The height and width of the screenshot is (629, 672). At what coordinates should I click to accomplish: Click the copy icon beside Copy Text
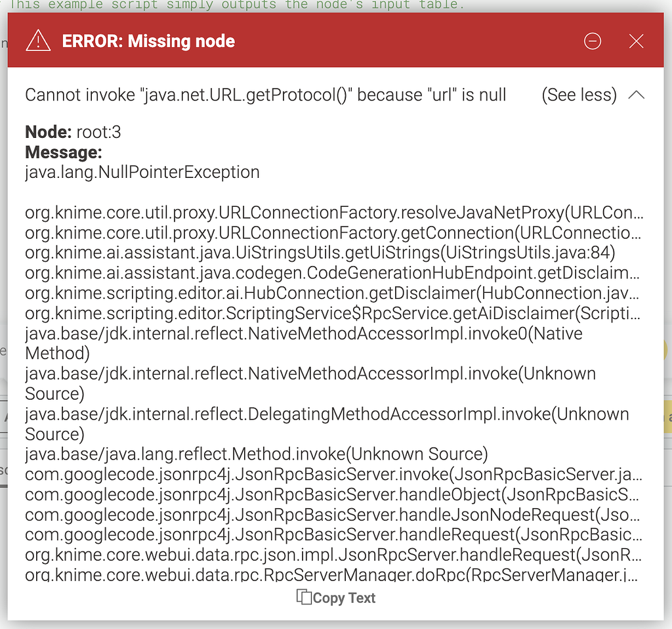pyautogui.click(x=303, y=597)
